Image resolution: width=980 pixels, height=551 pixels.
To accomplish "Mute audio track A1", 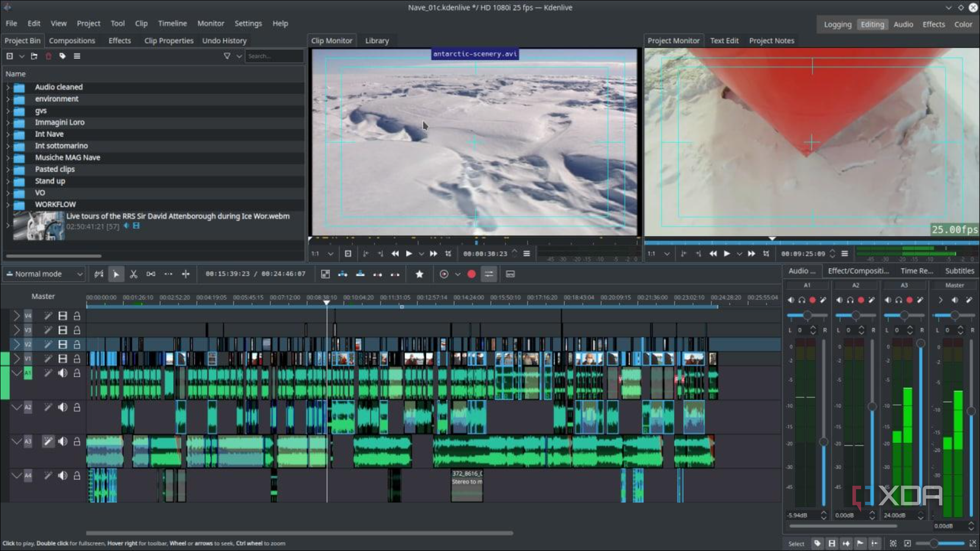I will point(63,373).
